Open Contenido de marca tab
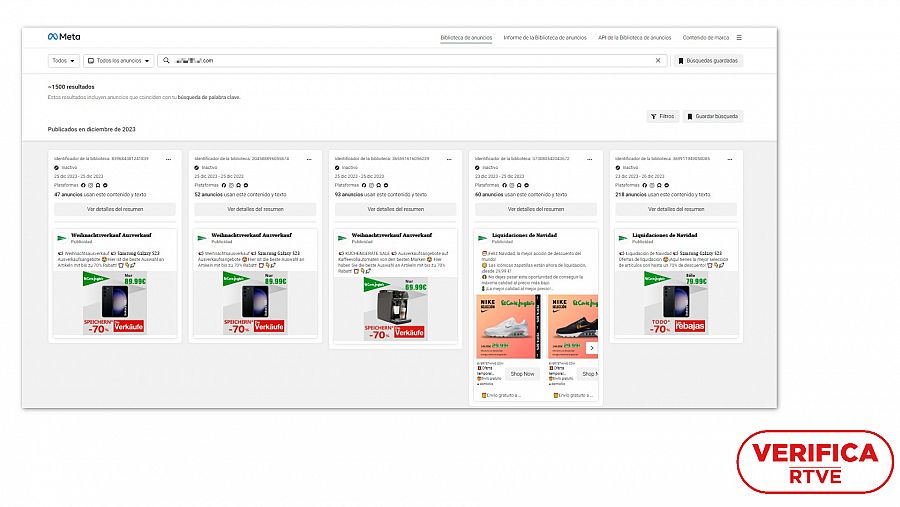 tap(705, 37)
